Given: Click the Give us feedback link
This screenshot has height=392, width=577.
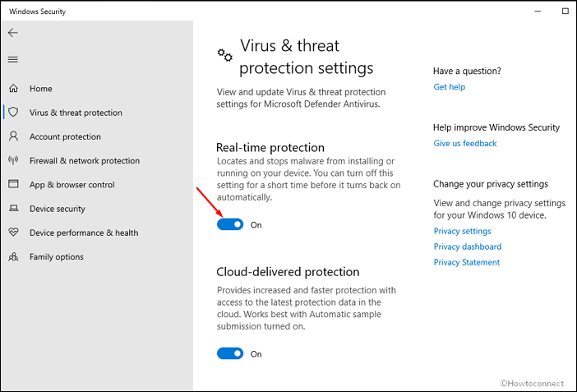Looking at the screenshot, I should coord(464,143).
